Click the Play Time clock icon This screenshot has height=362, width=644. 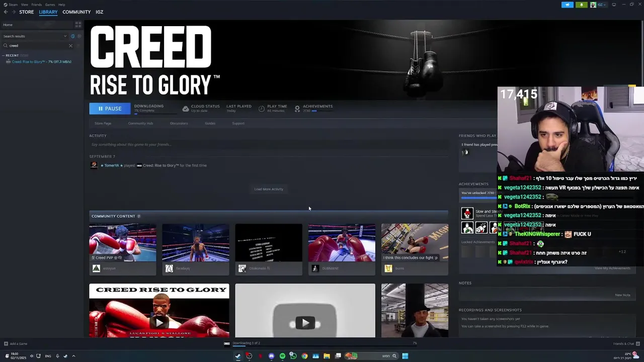tap(262, 109)
